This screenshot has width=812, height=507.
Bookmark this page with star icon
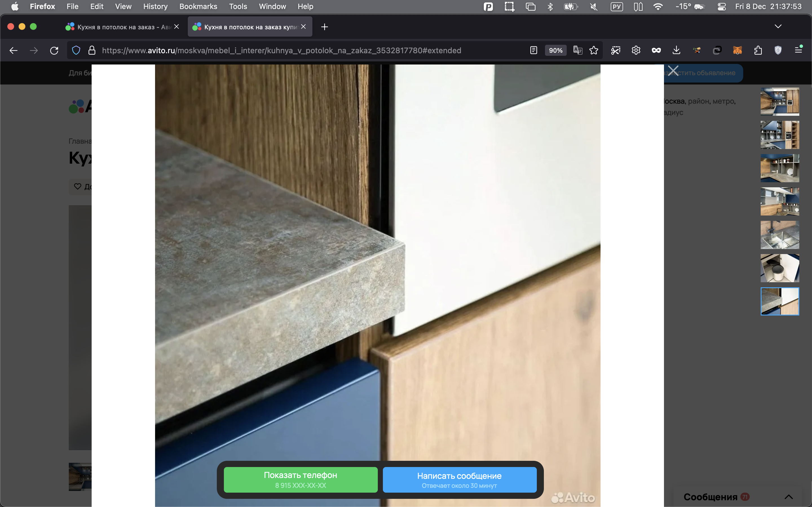tap(593, 51)
